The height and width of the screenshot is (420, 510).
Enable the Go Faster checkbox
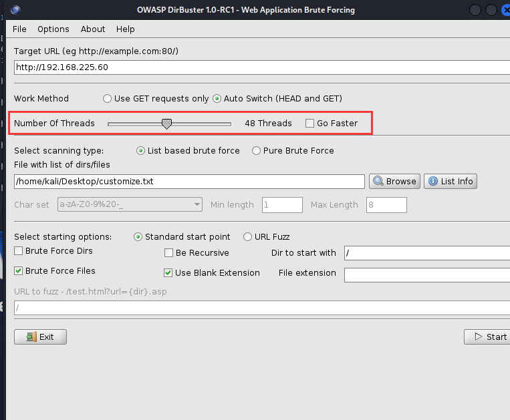coord(309,123)
